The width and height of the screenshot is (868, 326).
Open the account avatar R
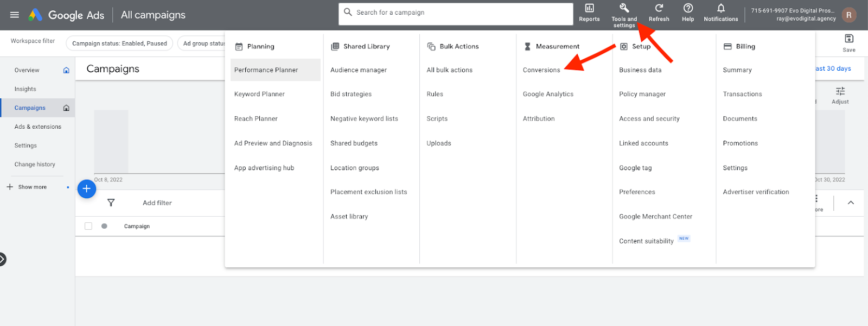[849, 15]
